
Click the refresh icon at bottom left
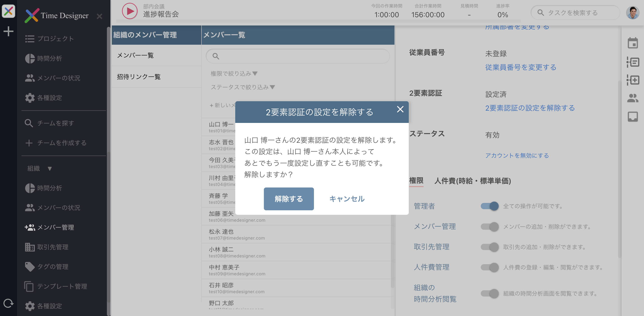click(x=8, y=303)
